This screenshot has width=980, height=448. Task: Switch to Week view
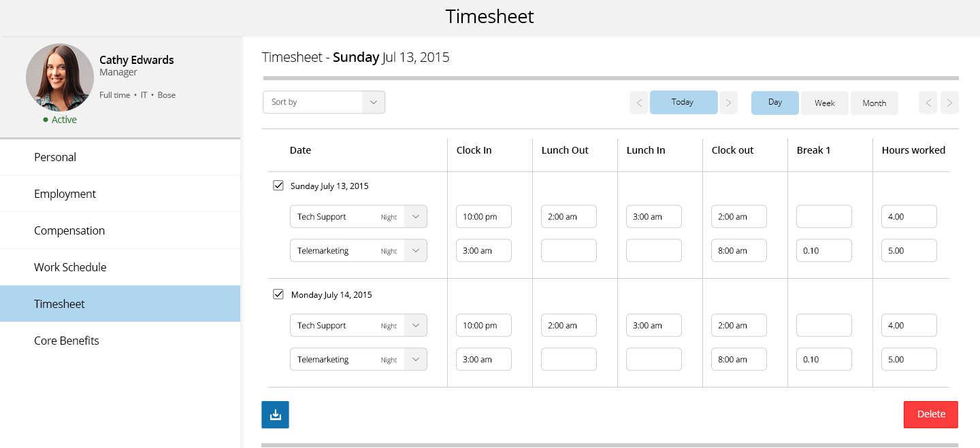point(825,103)
